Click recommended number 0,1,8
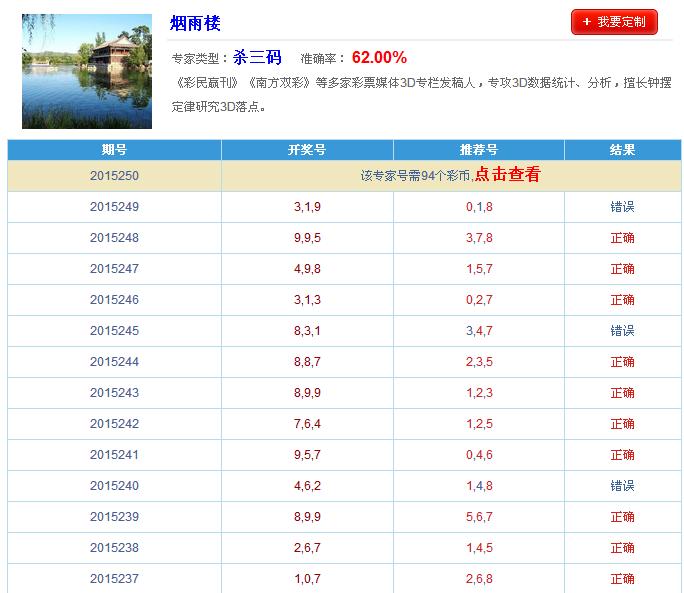Screen dimensions: 684x593 (x=479, y=207)
